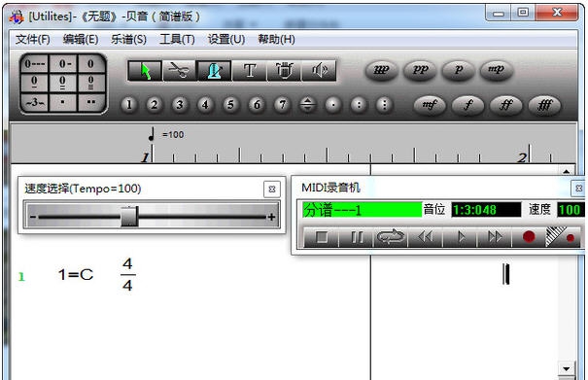Toggle the metronome tempo tool
Screen dimensions: 588x380
click(x=214, y=71)
